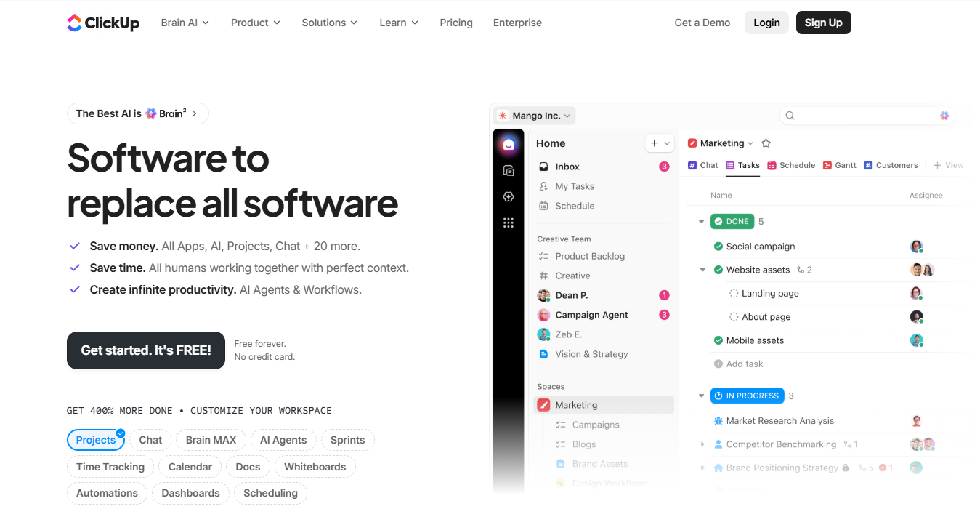
Task: Go to the Enterprise page
Action: coord(517,23)
